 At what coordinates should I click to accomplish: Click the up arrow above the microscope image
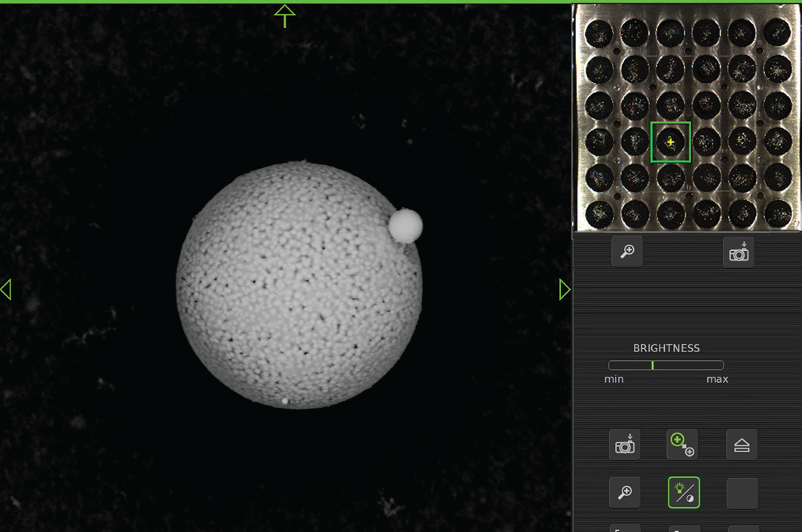tap(284, 15)
